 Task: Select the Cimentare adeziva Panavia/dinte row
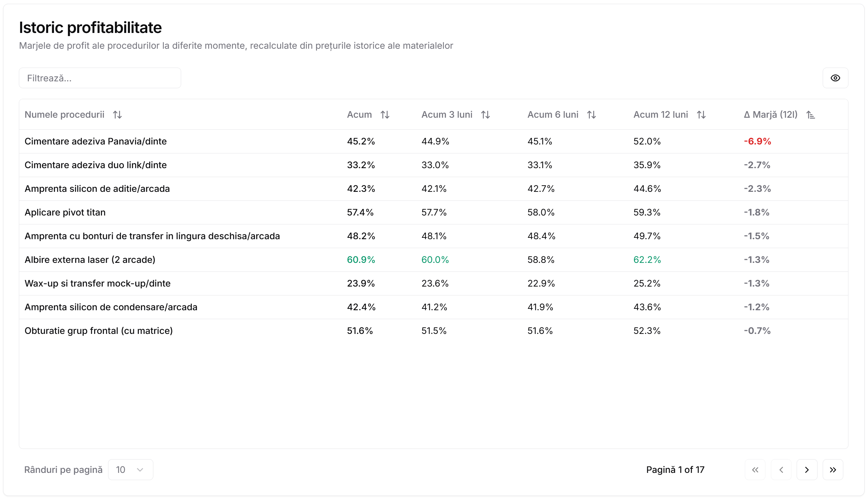point(95,141)
